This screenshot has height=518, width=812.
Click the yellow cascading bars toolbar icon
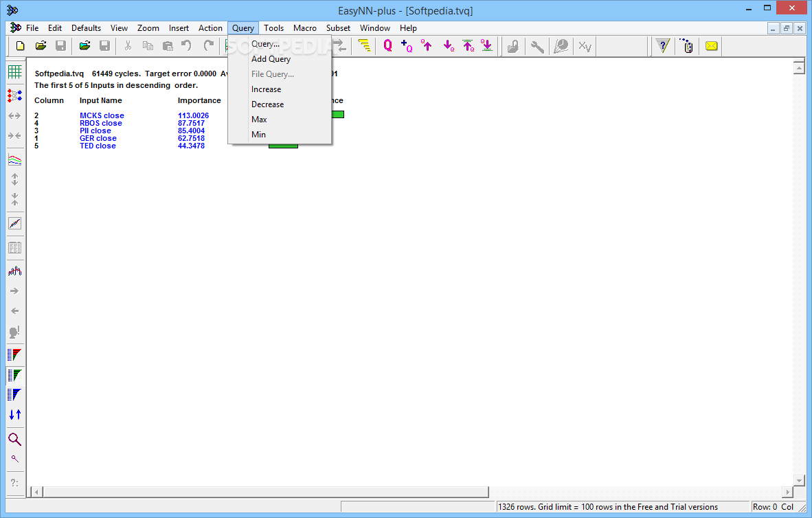point(365,46)
